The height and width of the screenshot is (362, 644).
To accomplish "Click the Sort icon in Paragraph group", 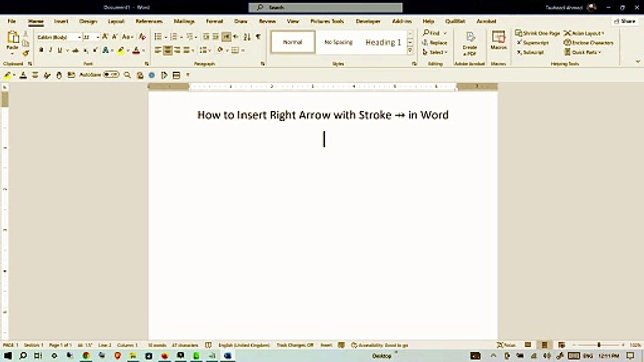I will click(247, 37).
